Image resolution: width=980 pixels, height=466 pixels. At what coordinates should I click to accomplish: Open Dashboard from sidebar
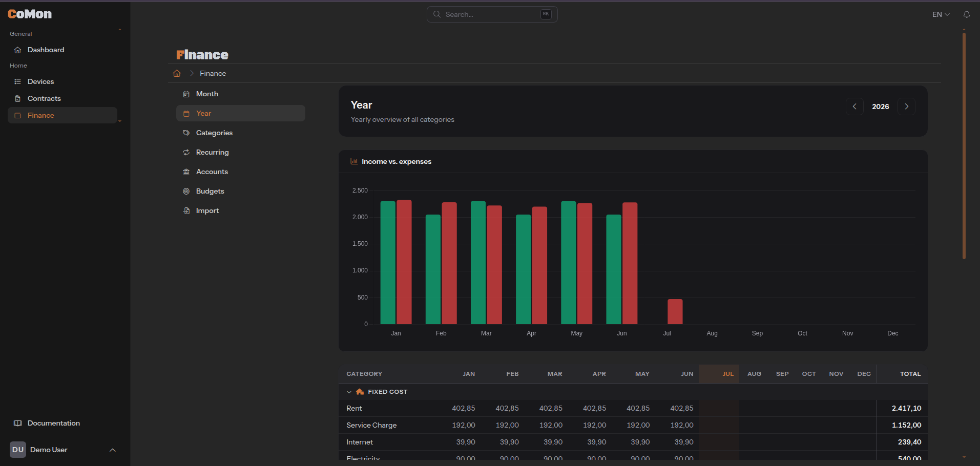[x=62, y=50]
